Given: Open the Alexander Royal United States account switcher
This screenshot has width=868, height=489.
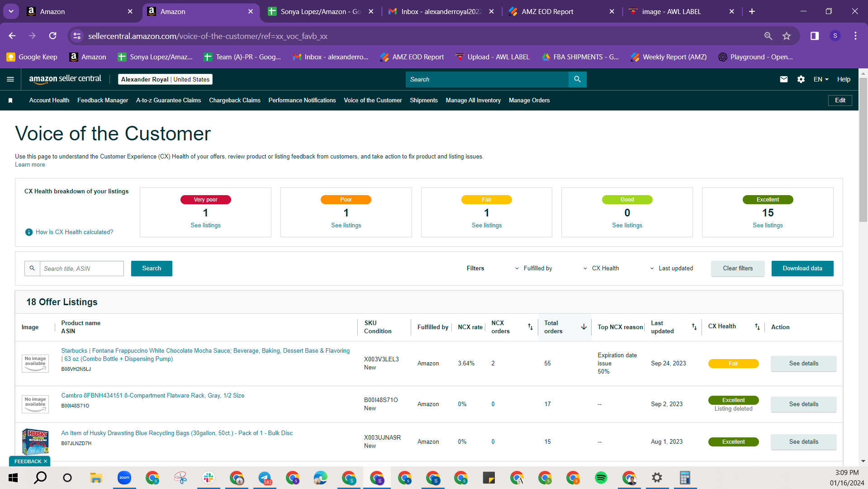Looking at the screenshot, I should pos(165,79).
